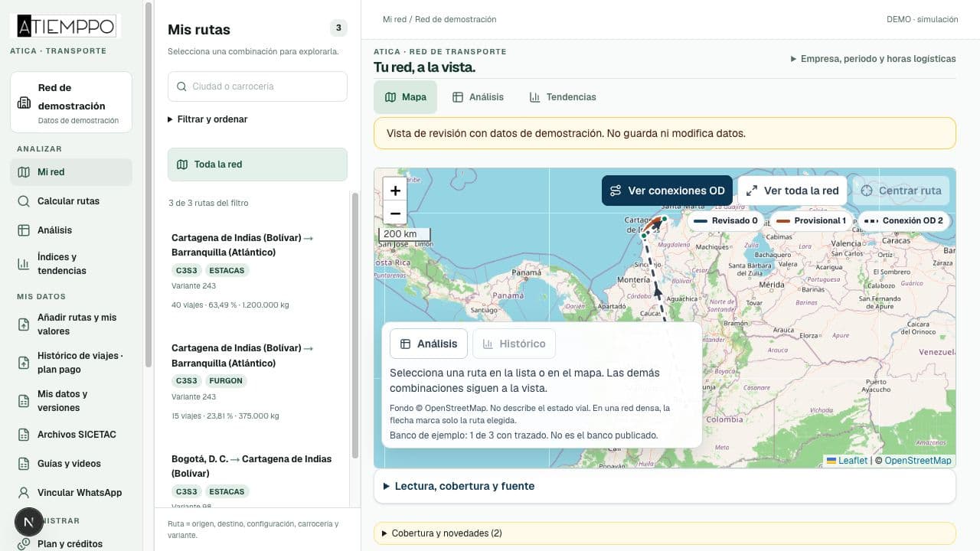The image size is (980, 551).
Task: Click the magnifier icon beside Calcular rutas
Action: [24, 201]
